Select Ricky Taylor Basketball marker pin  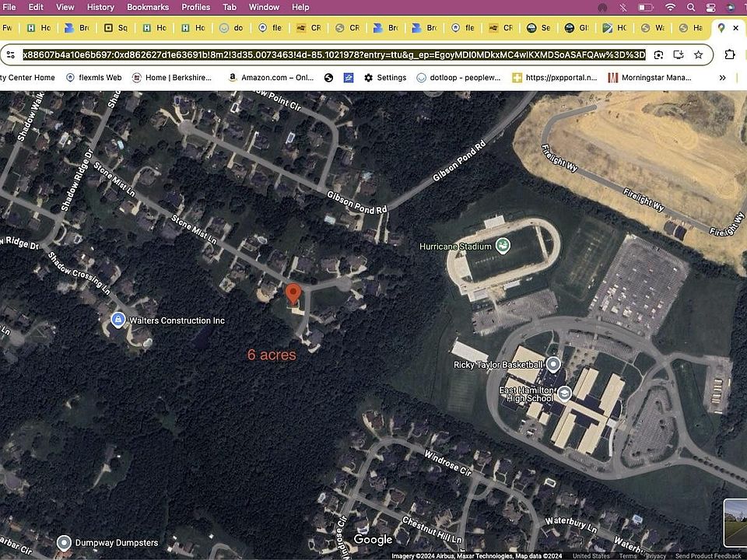coord(553,365)
